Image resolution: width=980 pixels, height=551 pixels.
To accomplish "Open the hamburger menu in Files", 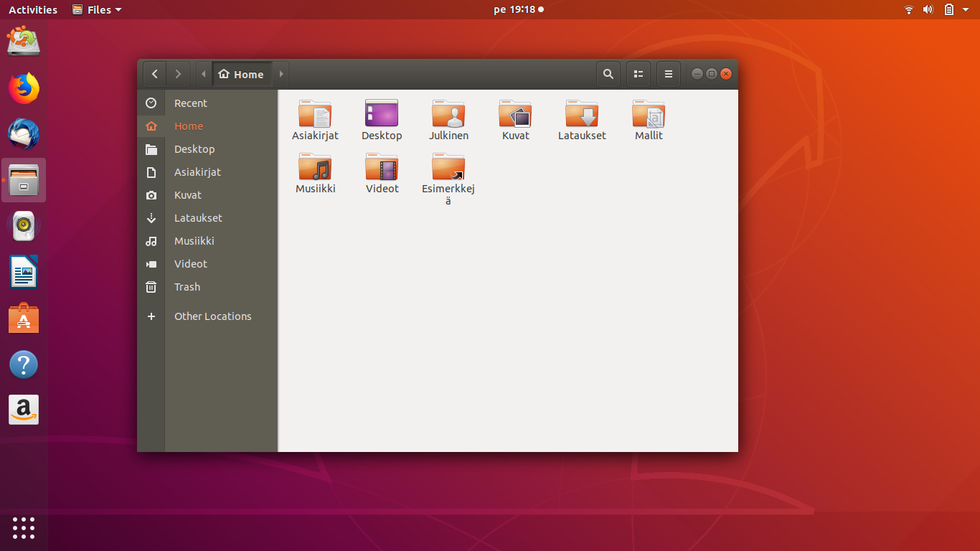I will pyautogui.click(x=668, y=74).
